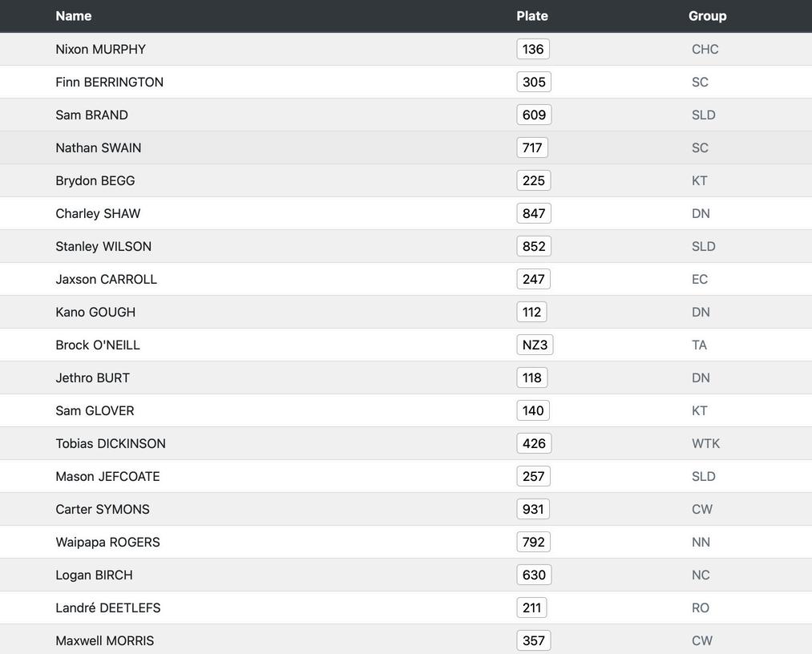812x654 pixels.
Task: Select Sam BRAND's name
Action: click(x=92, y=115)
